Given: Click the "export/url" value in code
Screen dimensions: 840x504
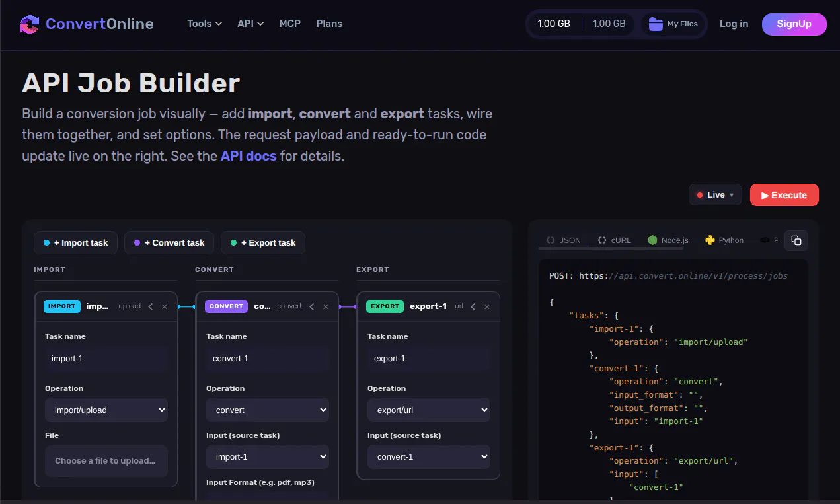Looking at the screenshot, I should 705,461.
